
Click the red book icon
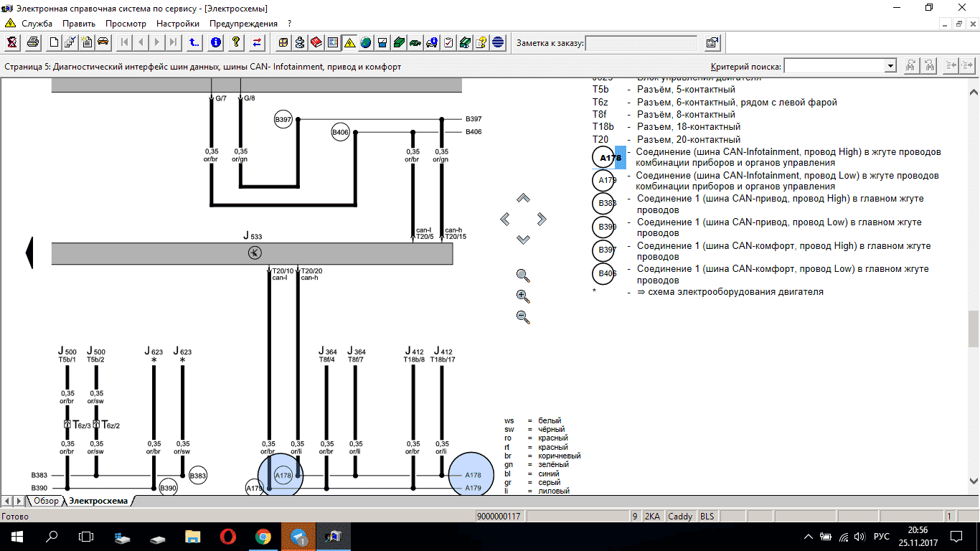click(316, 42)
